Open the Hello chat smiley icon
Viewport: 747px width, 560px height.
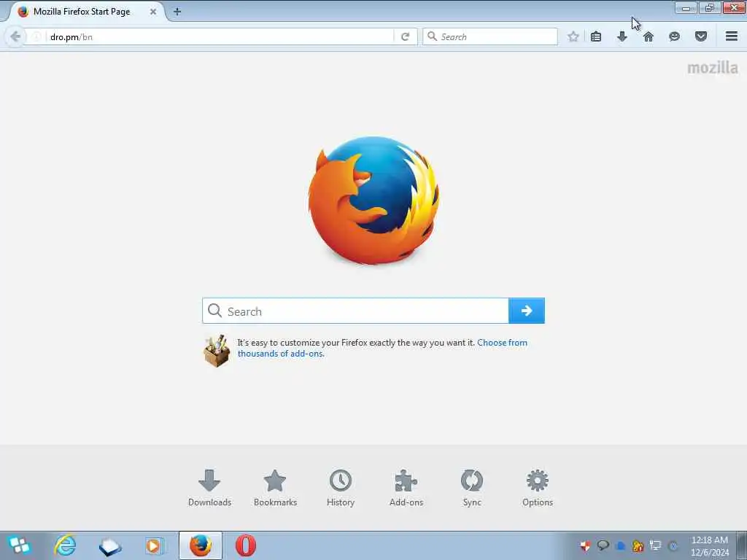(x=674, y=36)
